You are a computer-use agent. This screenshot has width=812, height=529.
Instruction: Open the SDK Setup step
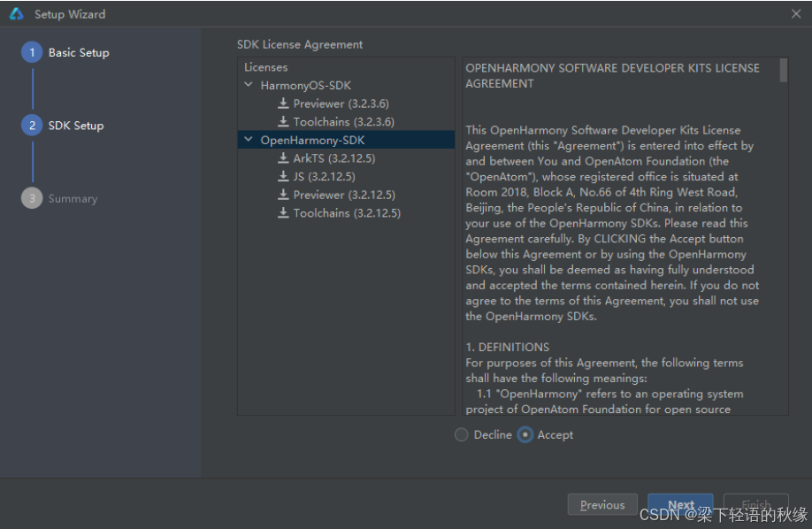(x=76, y=126)
